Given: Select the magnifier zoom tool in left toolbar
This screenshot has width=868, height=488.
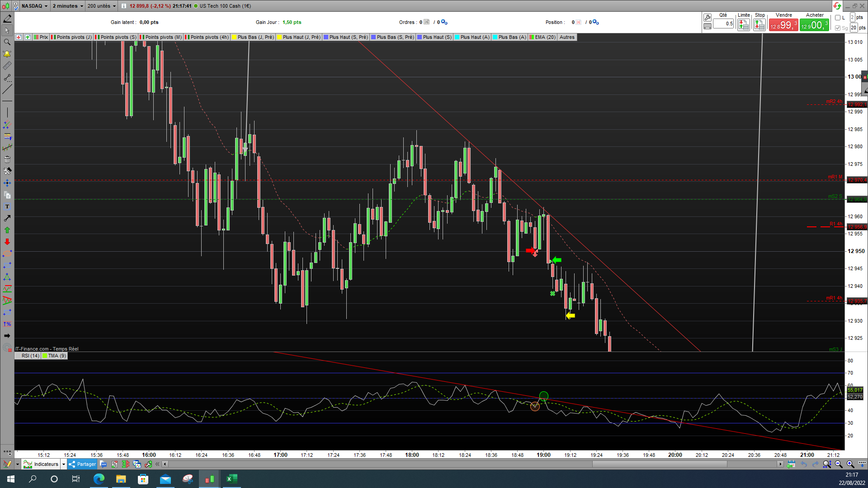Looking at the screenshot, I should 7,42.
